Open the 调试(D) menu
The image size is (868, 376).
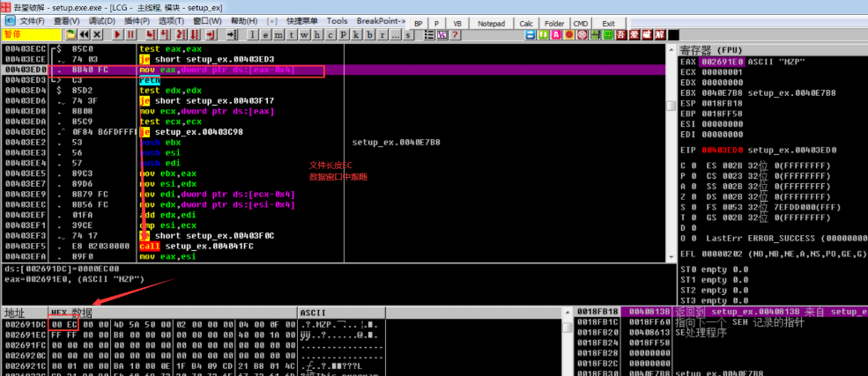coord(102,21)
